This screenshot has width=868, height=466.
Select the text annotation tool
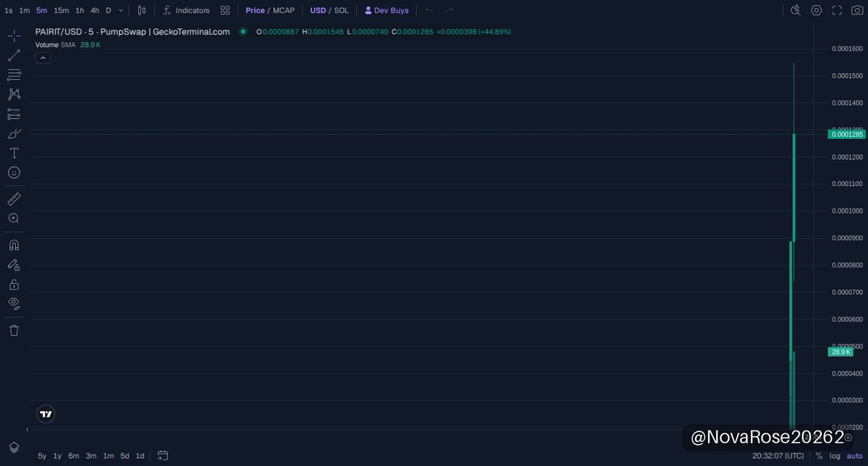[x=14, y=153]
